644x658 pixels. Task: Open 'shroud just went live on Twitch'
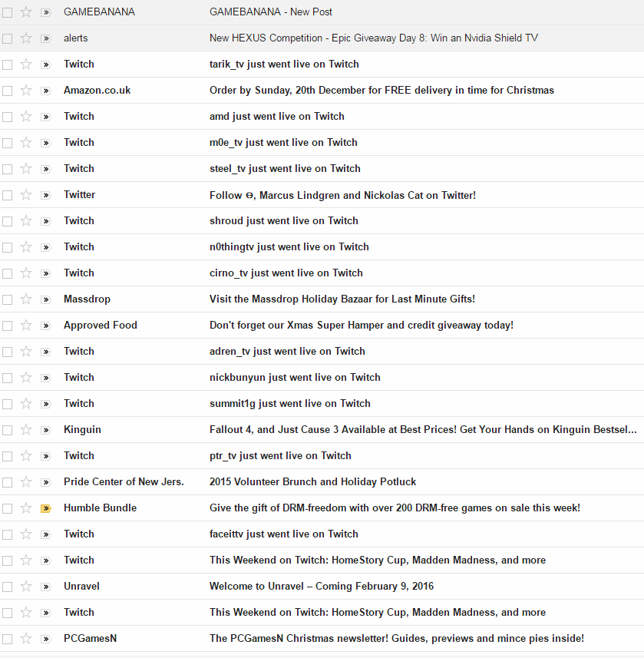pos(283,220)
